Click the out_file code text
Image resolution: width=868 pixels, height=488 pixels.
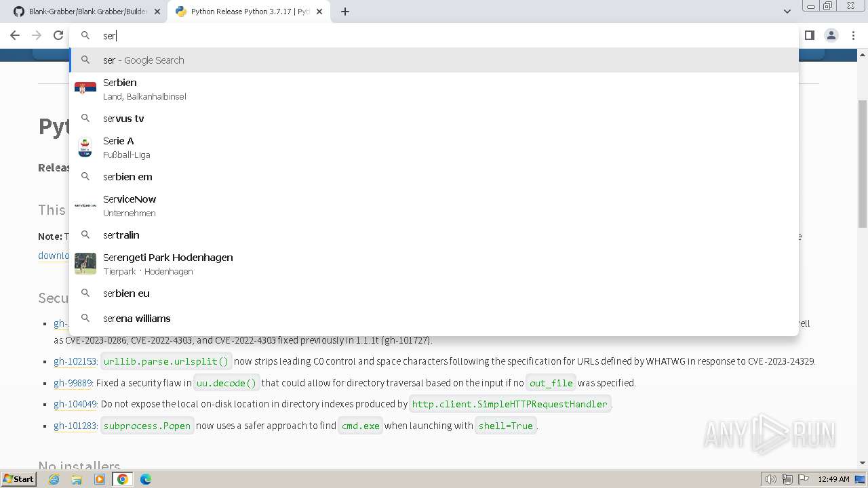tap(551, 383)
